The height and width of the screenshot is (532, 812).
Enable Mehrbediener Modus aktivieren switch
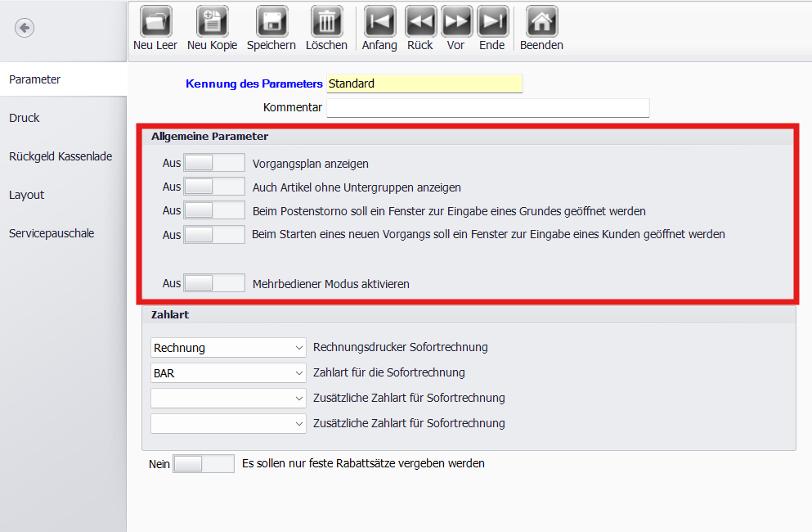click(x=213, y=283)
